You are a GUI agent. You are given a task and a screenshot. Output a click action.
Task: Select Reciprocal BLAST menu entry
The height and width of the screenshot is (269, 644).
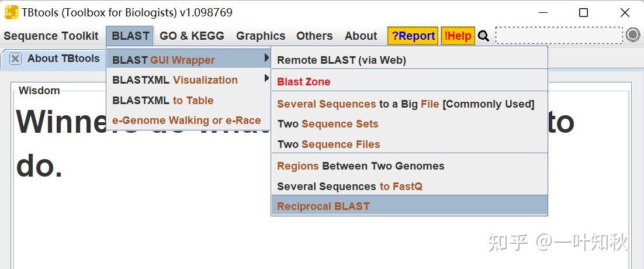click(x=323, y=206)
